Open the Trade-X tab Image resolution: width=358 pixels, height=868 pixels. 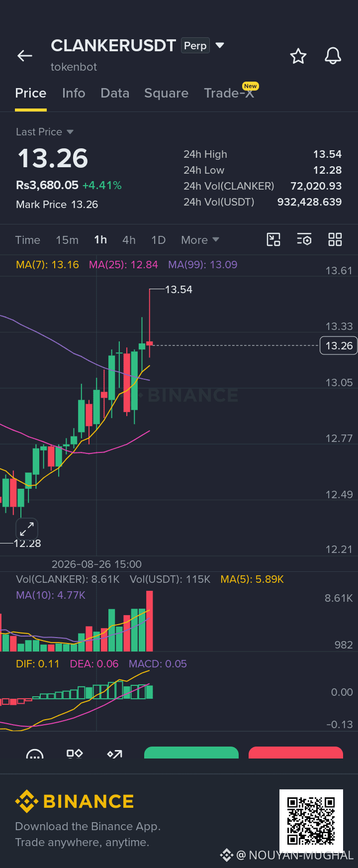[x=229, y=93]
